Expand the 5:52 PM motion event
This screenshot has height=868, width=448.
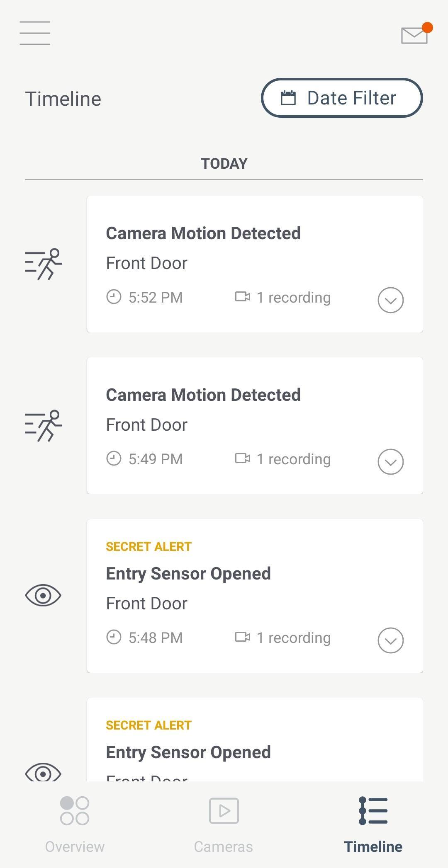coord(390,300)
